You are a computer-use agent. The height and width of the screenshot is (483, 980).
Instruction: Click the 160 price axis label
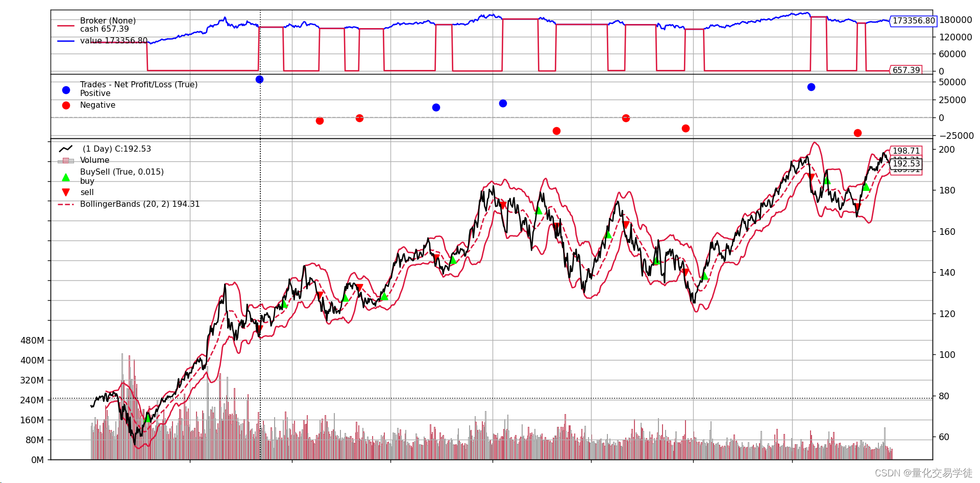pos(947,231)
